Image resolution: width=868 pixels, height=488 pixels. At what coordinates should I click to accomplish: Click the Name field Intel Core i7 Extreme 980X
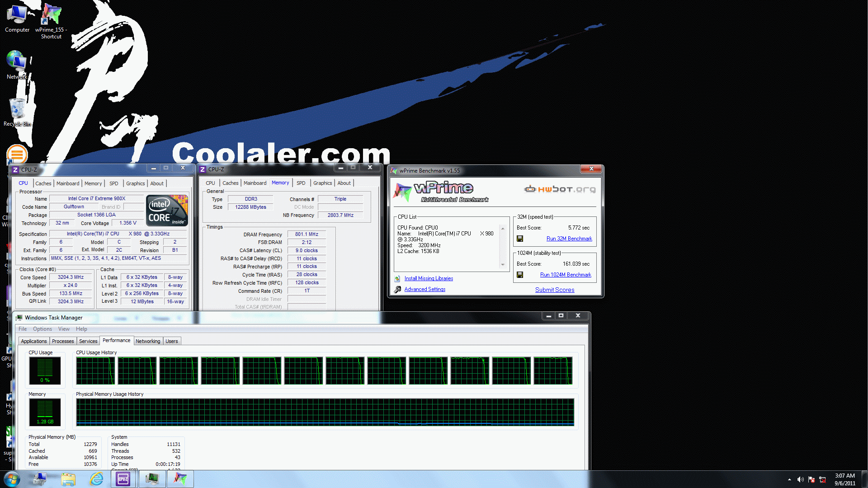pos(97,199)
